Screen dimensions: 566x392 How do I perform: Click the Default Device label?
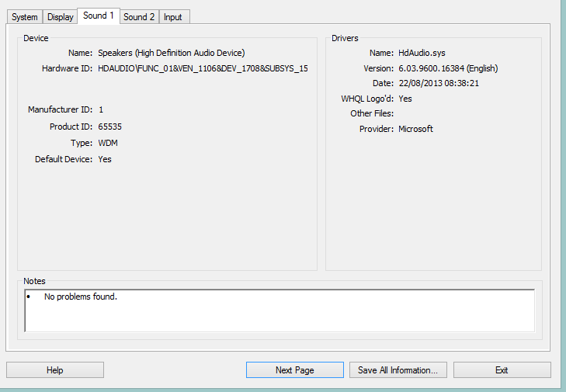coord(64,159)
